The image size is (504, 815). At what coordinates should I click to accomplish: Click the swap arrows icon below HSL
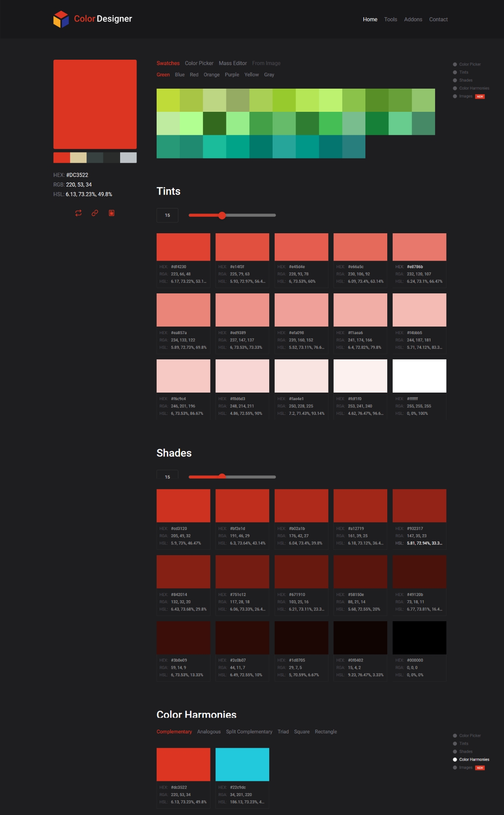tap(79, 213)
